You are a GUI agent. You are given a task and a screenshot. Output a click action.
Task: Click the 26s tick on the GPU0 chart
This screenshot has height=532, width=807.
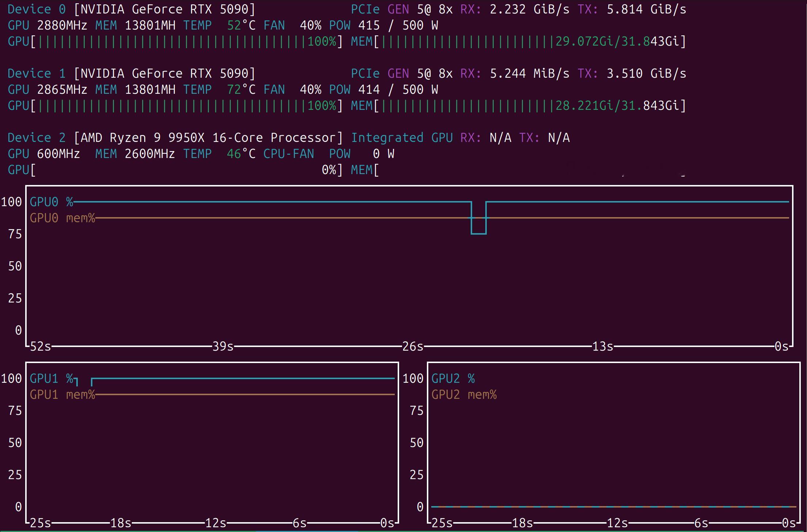point(413,346)
